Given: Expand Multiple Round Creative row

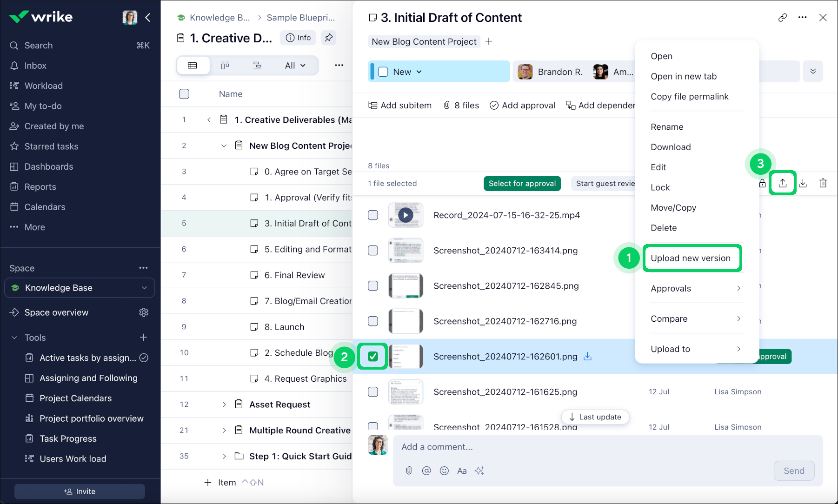Looking at the screenshot, I should coord(224,431).
